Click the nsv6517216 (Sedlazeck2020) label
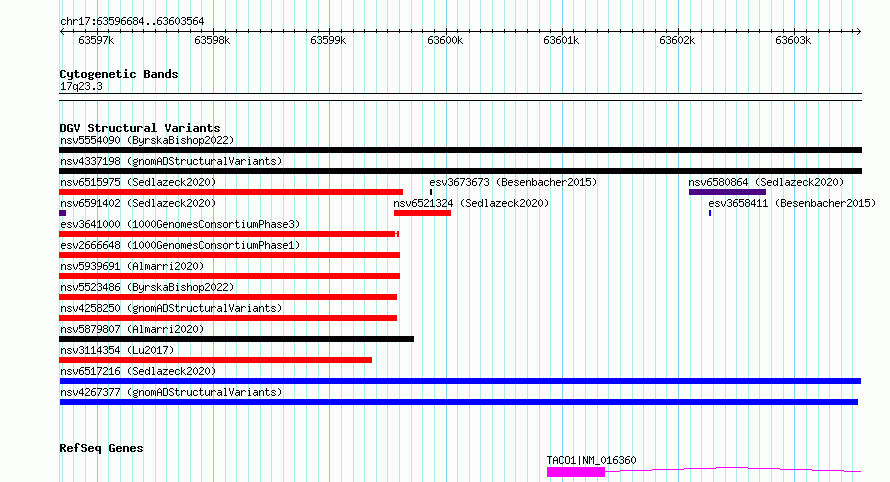Screen dimensions: 890x482 tap(138, 371)
